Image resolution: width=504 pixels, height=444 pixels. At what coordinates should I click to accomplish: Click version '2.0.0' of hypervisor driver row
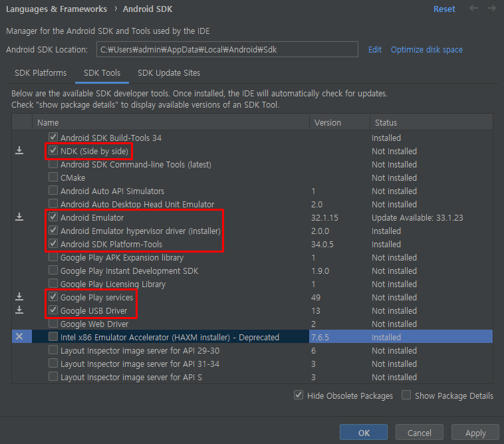(320, 231)
